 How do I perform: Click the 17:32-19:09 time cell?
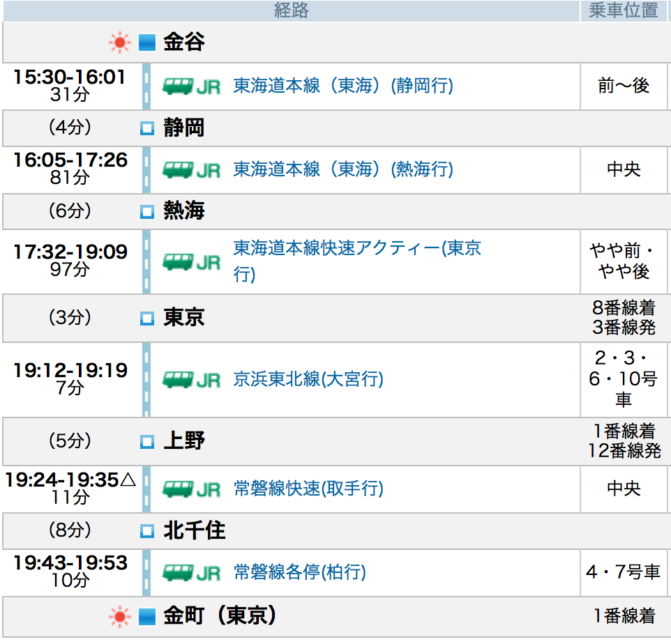70,261
